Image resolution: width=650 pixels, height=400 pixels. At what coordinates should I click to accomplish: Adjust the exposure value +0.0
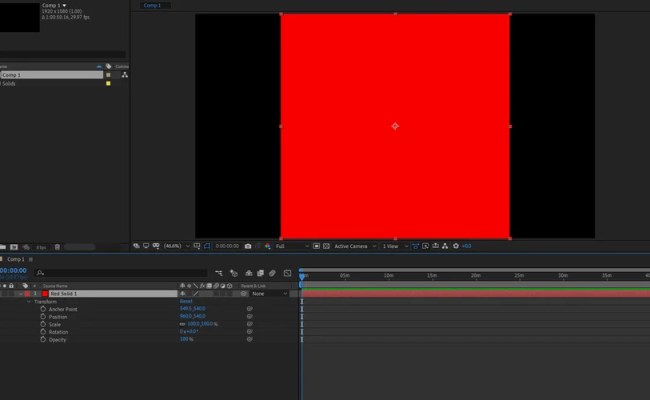pyautogui.click(x=466, y=246)
